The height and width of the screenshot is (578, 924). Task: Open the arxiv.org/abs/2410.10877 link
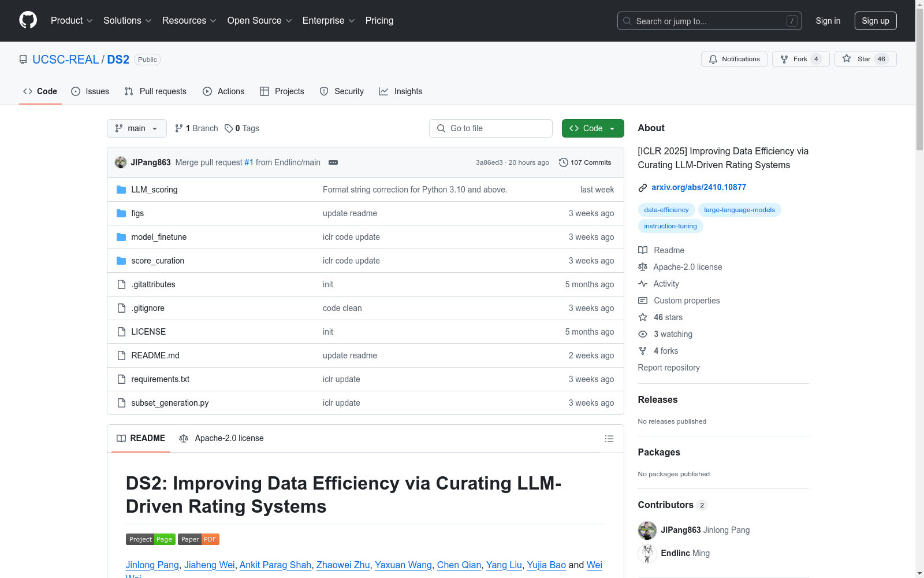[699, 187]
